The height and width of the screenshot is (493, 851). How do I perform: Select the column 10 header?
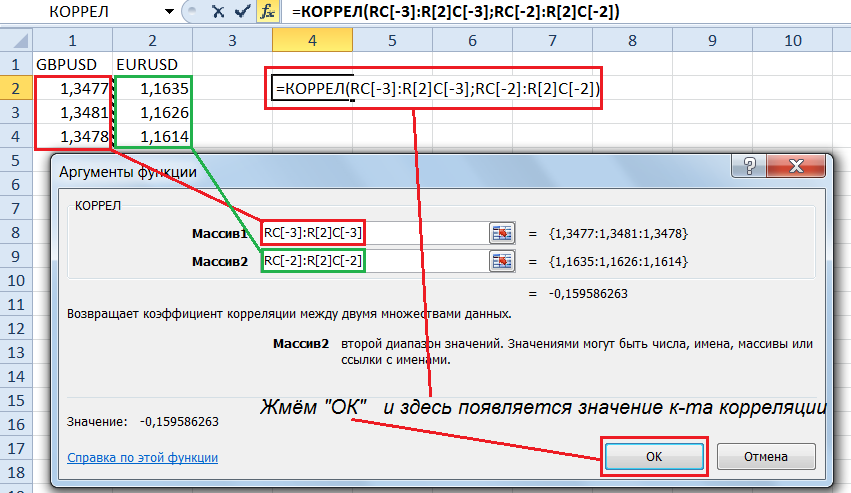(791, 41)
